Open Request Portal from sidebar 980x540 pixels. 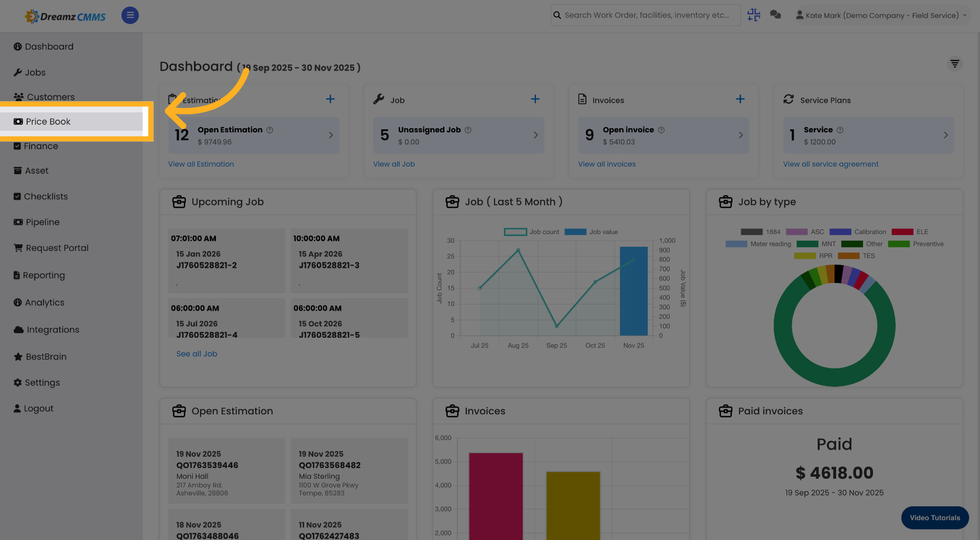51,248
